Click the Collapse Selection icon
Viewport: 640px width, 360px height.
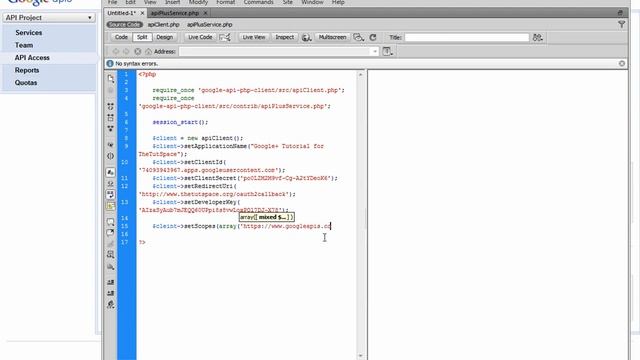click(111, 118)
